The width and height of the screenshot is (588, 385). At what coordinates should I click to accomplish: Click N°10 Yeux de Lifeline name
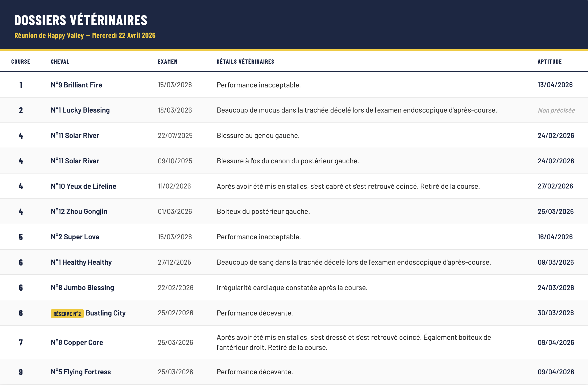[x=83, y=186]
